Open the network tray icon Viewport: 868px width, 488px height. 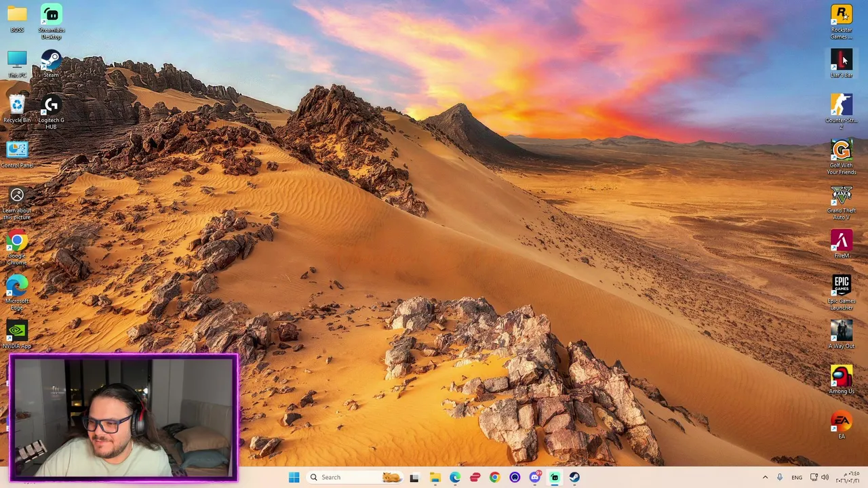point(814,477)
